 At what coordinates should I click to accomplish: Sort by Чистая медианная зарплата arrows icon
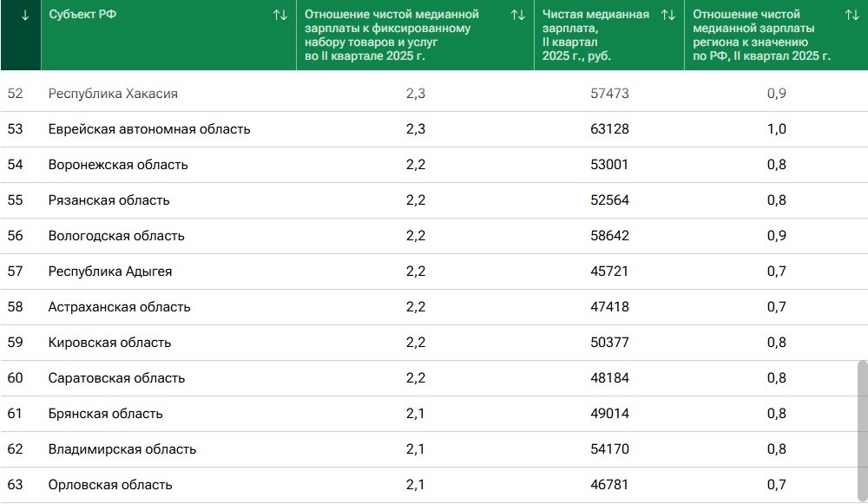pyautogui.click(x=667, y=16)
